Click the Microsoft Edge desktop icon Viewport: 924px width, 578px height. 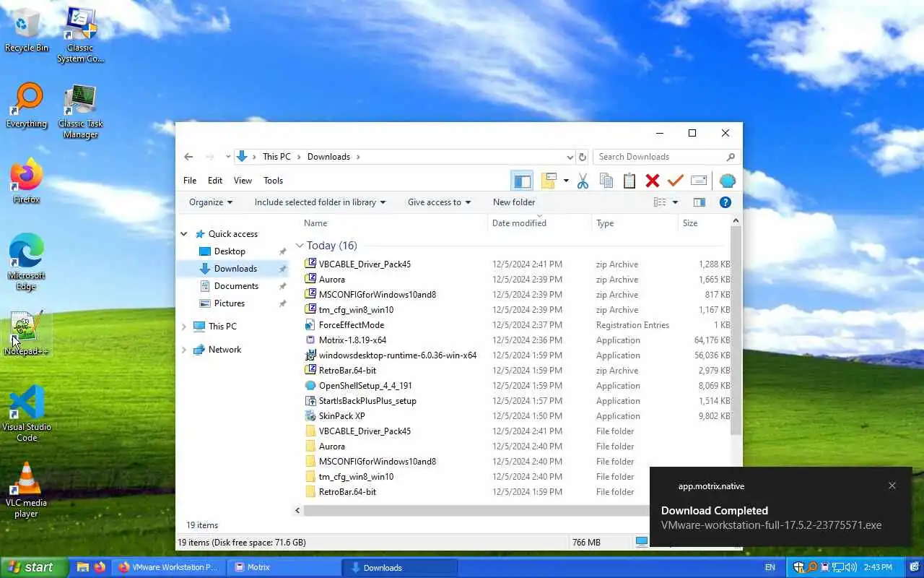(27, 262)
